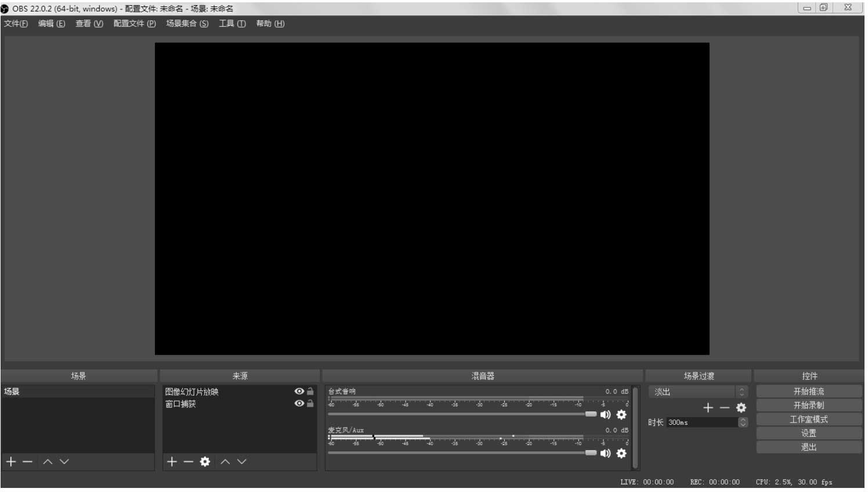The width and height of the screenshot is (868, 492).
Task: Remove the selected scene with minus icon
Action: (27, 462)
